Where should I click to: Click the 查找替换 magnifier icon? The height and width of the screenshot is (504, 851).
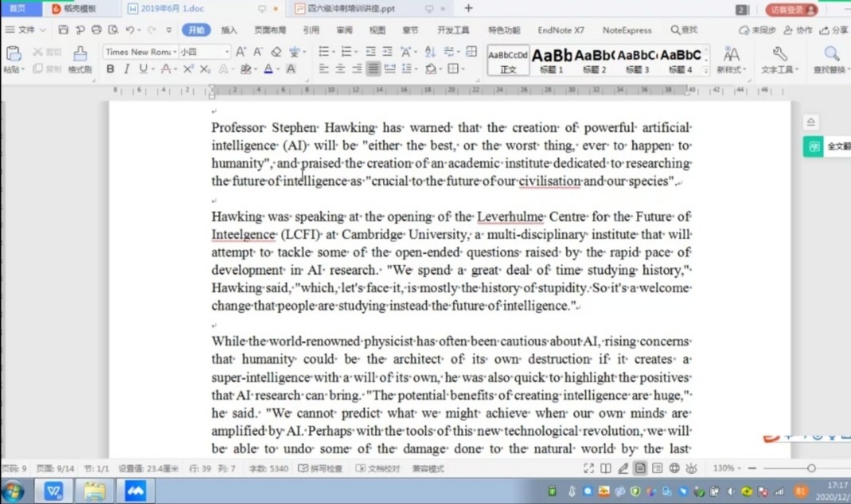coord(831,54)
